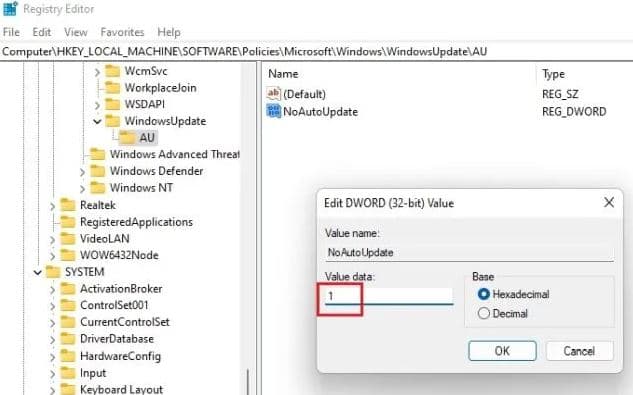Select the ActivationBroker folder icon

68,289
